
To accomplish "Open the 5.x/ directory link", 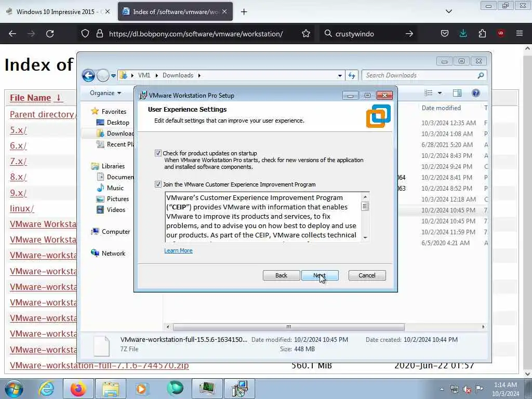I will [x=18, y=130].
